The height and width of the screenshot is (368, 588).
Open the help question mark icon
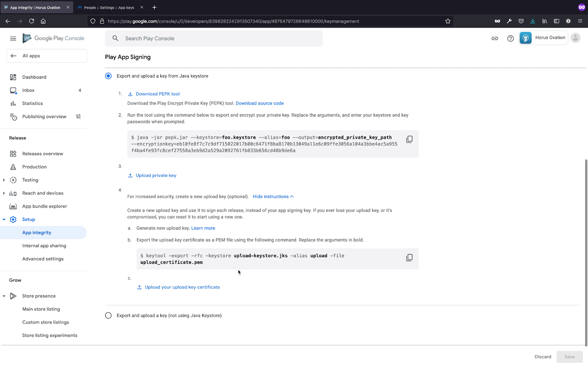(x=510, y=38)
